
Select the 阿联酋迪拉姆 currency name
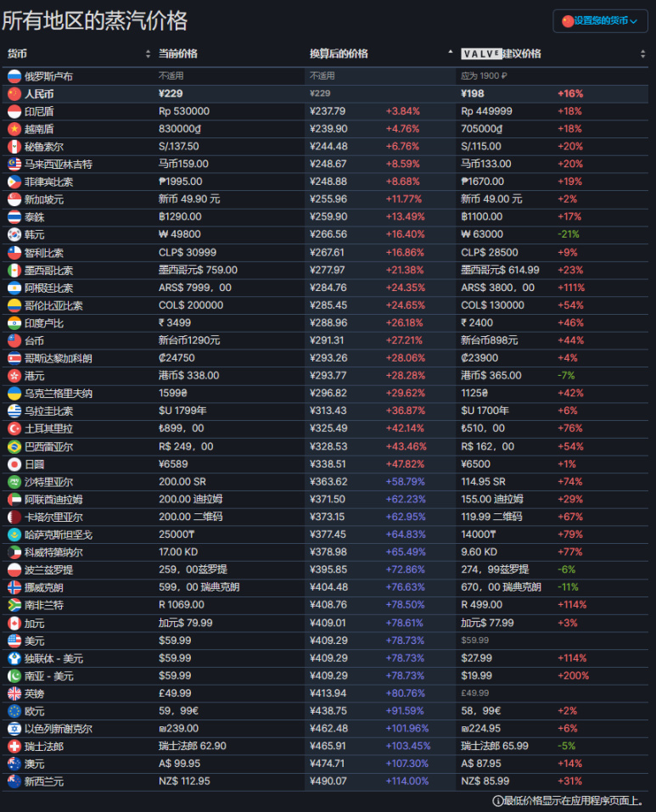[53, 500]
